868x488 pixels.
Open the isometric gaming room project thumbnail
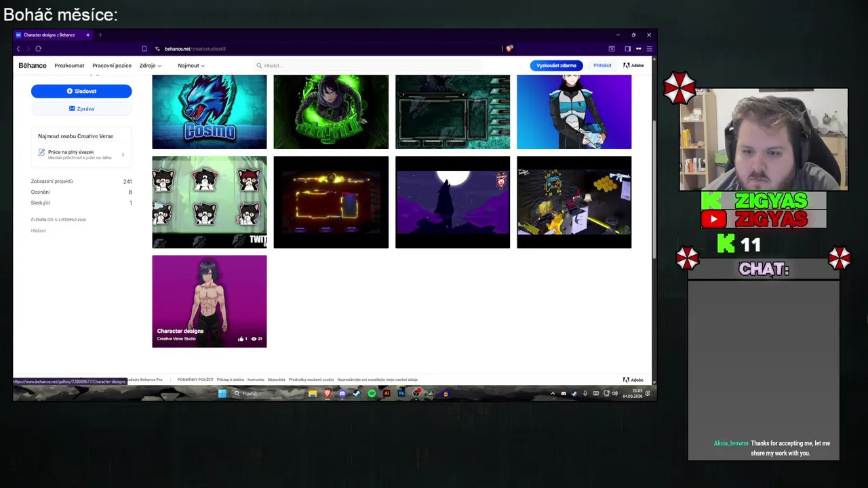click(574, 202)
